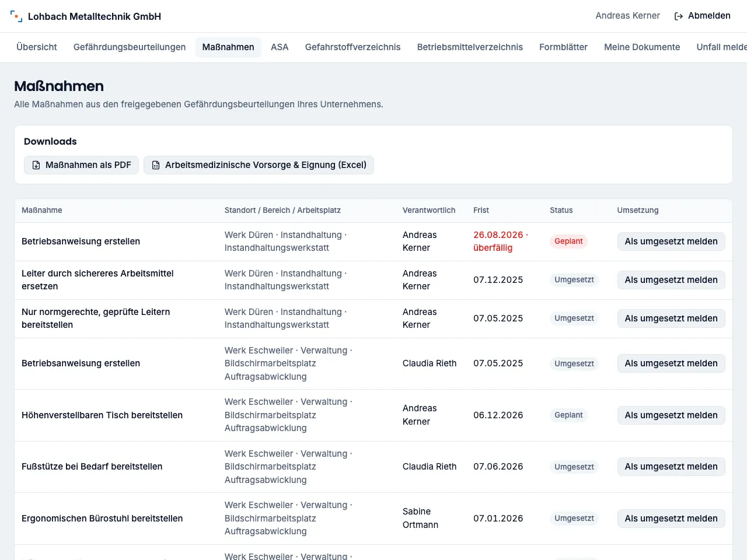The width and height of the screenshot is (747, 560).
Task: Click Fußstütze bei Bedarf bereitstellen text
Action: pyautogui.click(x=92, y=467)
